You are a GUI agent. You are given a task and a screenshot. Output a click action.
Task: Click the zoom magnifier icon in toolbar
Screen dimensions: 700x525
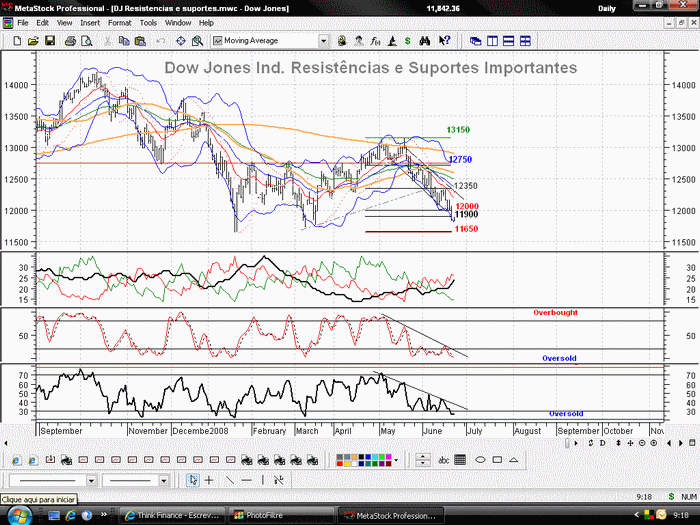(x=197, y=41)
